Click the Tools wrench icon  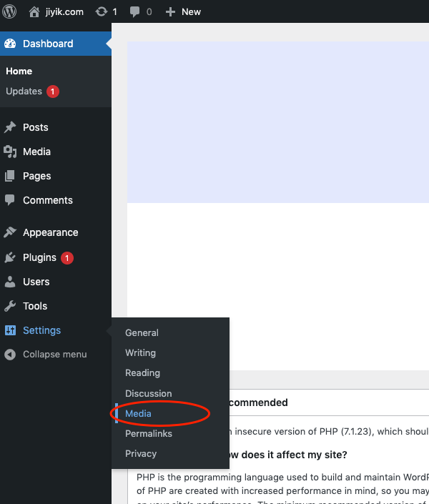[x=10, y=306]
